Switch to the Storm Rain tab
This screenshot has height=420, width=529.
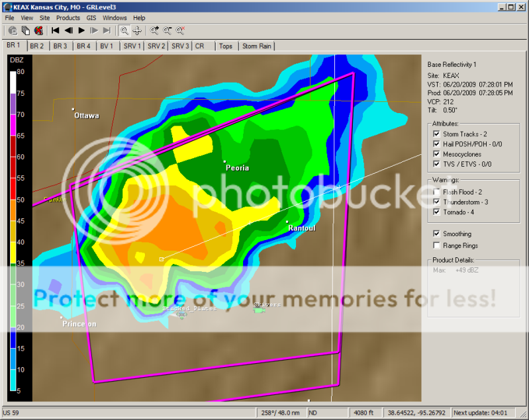click(257, 46)
